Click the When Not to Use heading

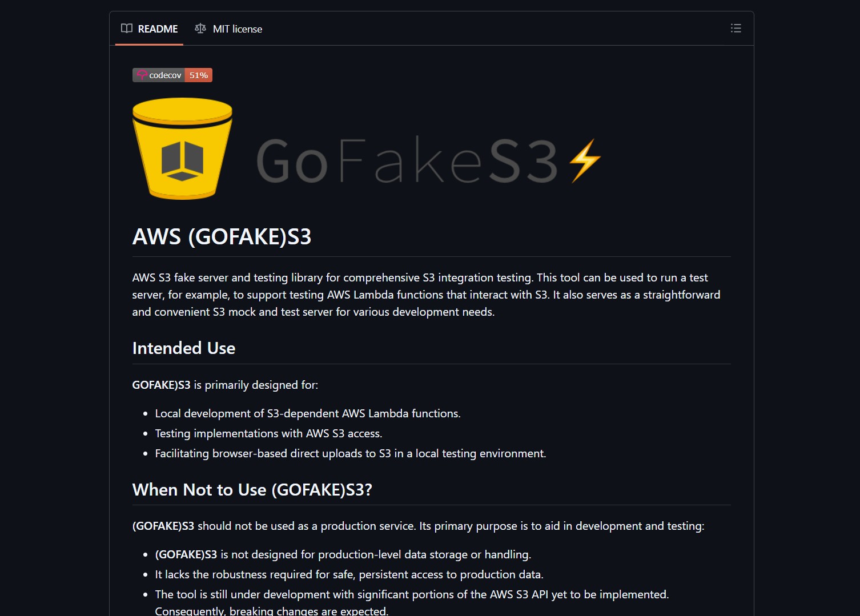(x=251, y=489)
